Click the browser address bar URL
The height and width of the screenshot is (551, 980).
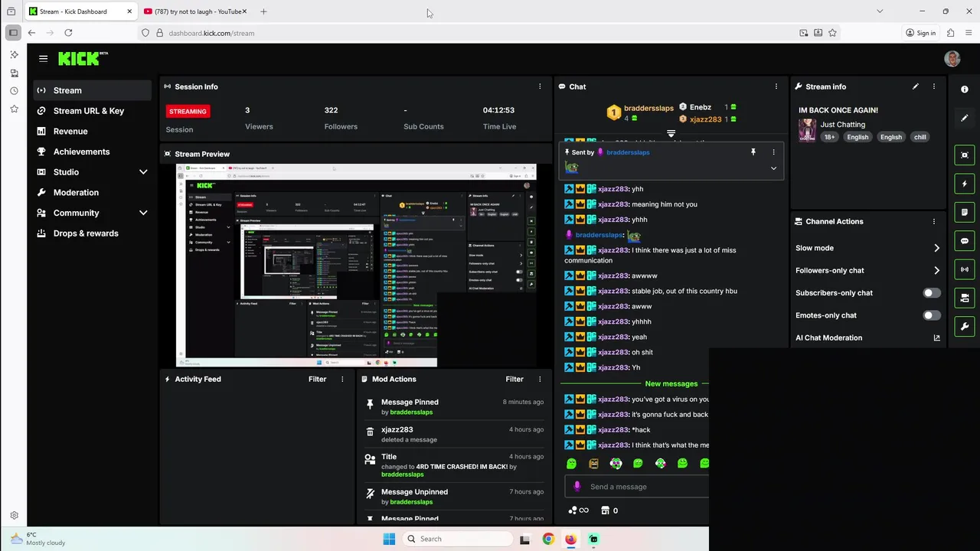coord(211,33)
